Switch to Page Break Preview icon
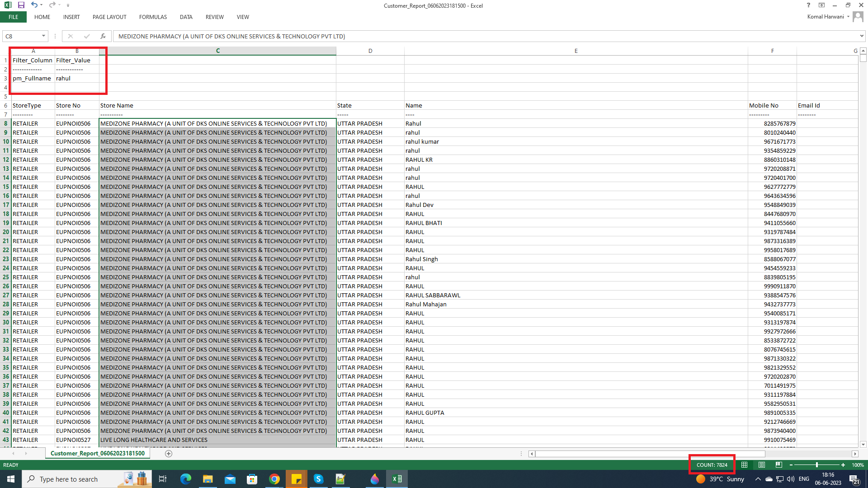The width and height of the screenshot is (868, 488). coord(778,465)
